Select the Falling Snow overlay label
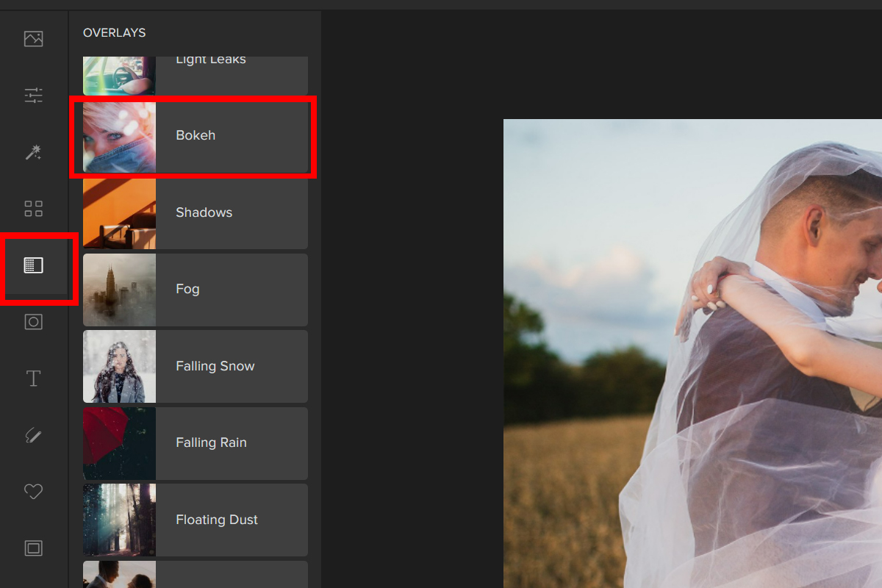Image resolution: width=882 pixels, height=588 pixels. click(215, 366)
